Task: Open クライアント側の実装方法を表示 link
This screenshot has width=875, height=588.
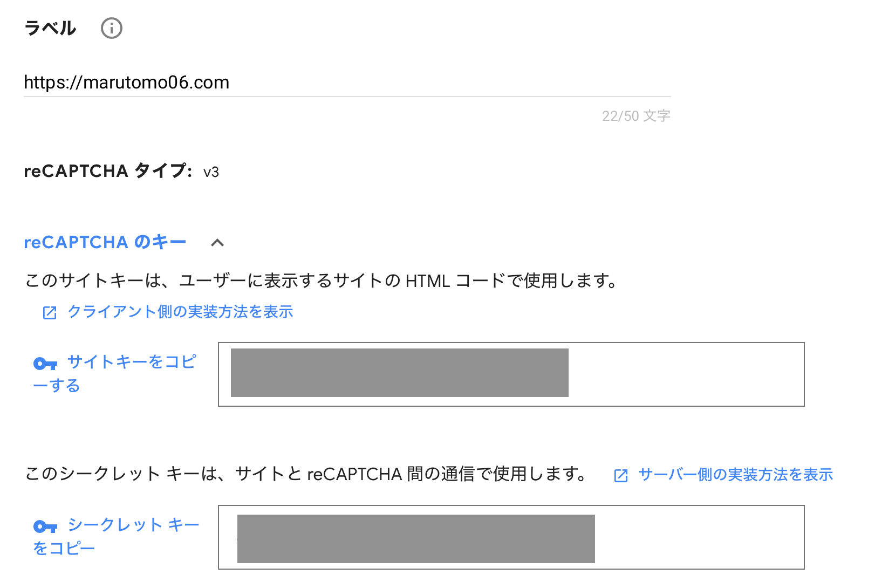Action: [180, 312]
